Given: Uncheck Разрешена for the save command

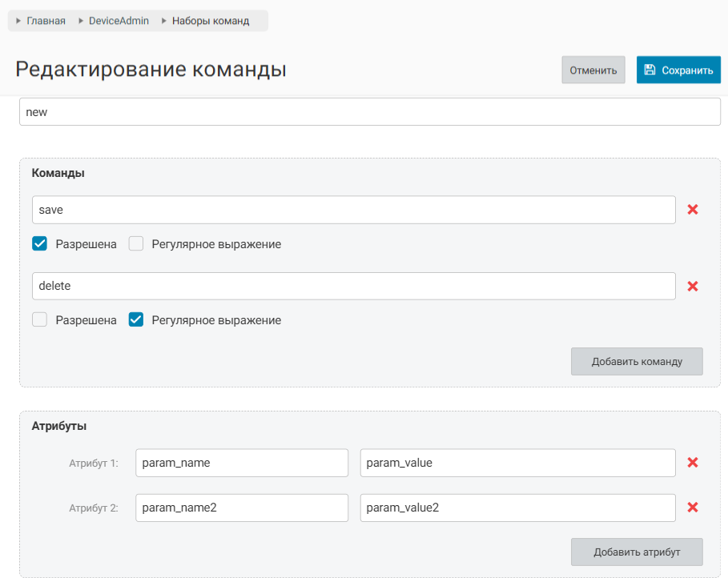Looking at the screenshot, I should pyautogui.click(x=39, y=244).
